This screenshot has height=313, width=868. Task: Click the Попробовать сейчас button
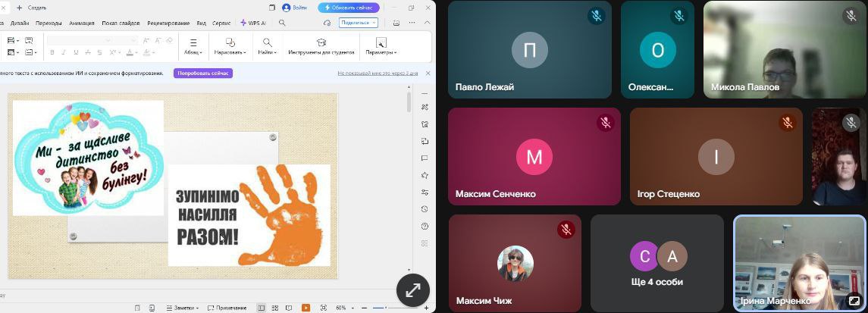(203, 74)
